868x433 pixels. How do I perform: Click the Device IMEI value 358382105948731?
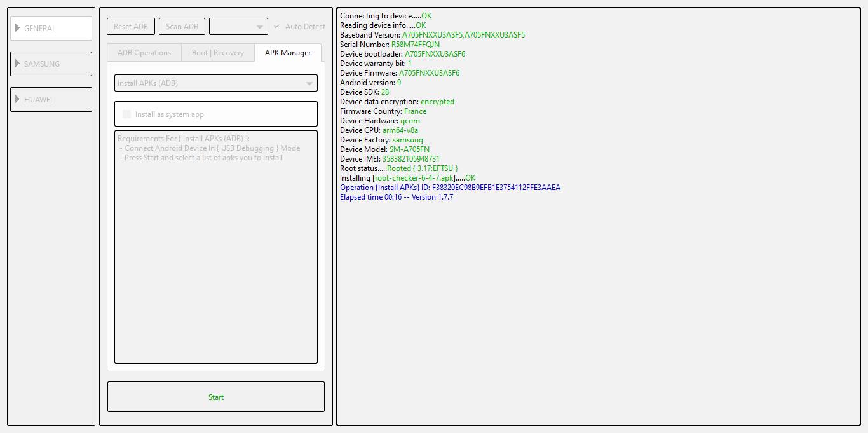410,159
